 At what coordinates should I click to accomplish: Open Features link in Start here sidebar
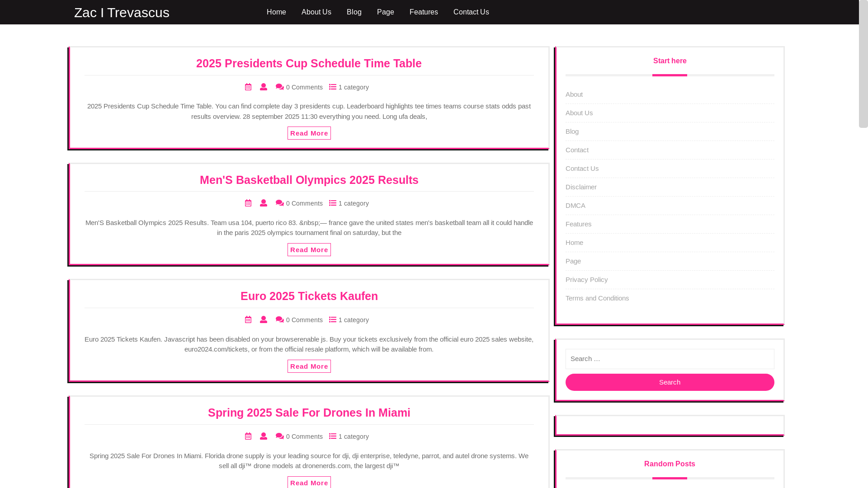(578, 224)
